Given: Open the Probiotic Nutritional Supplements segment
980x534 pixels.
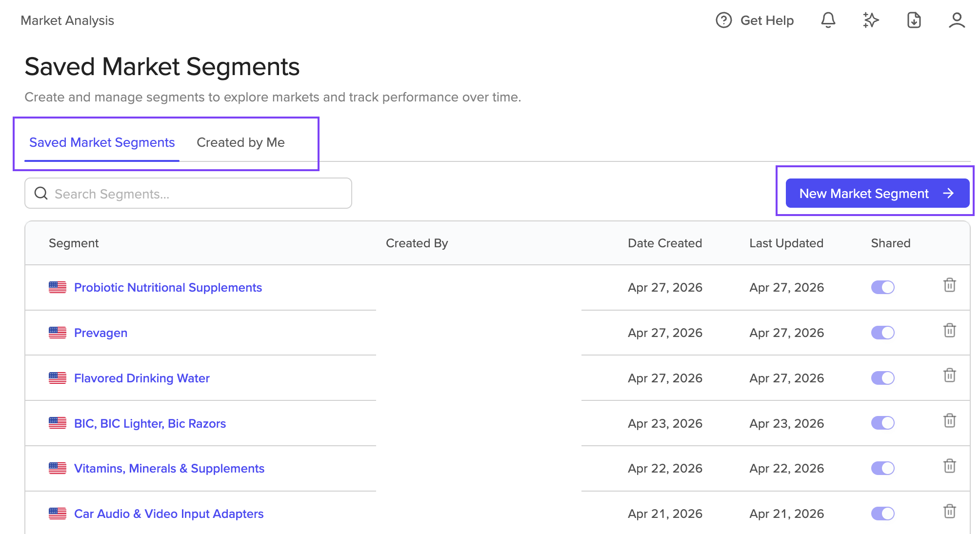Looking at the screenshot, I should [168, 287].
